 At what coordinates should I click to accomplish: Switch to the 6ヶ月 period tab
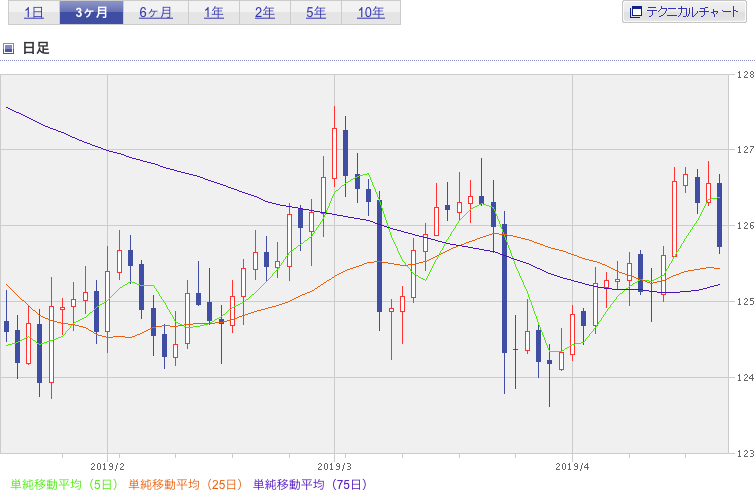[156, 13]
